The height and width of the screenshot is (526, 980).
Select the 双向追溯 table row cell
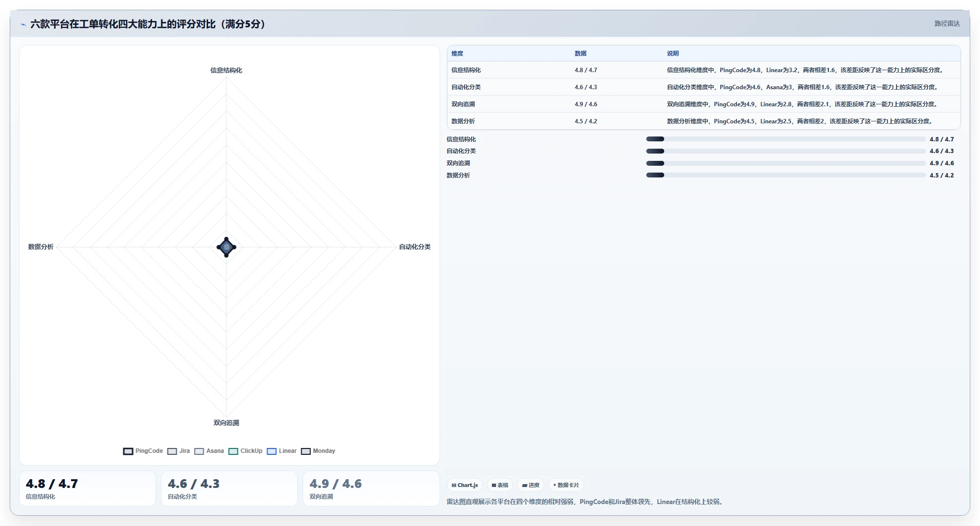[x=463, y=104]
